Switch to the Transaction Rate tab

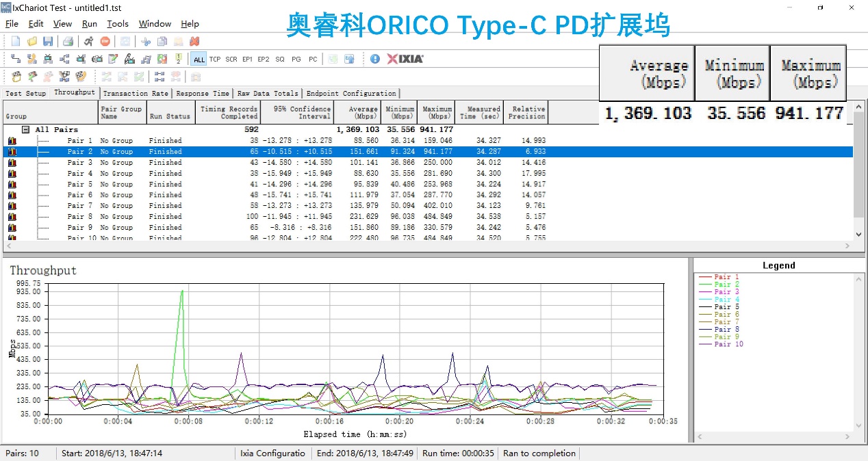(x=136, y=94)
